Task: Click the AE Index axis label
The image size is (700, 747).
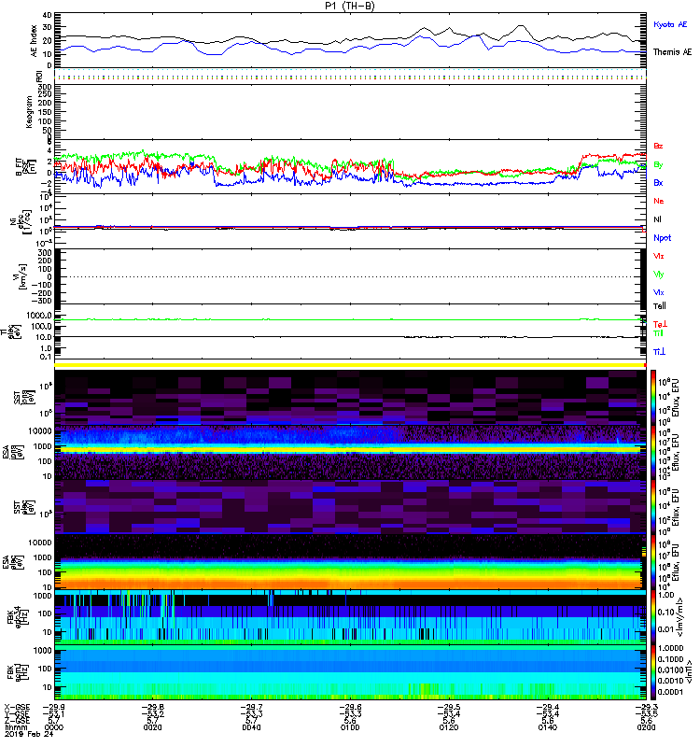Action: pyautogui.click(x=34, y=41)
